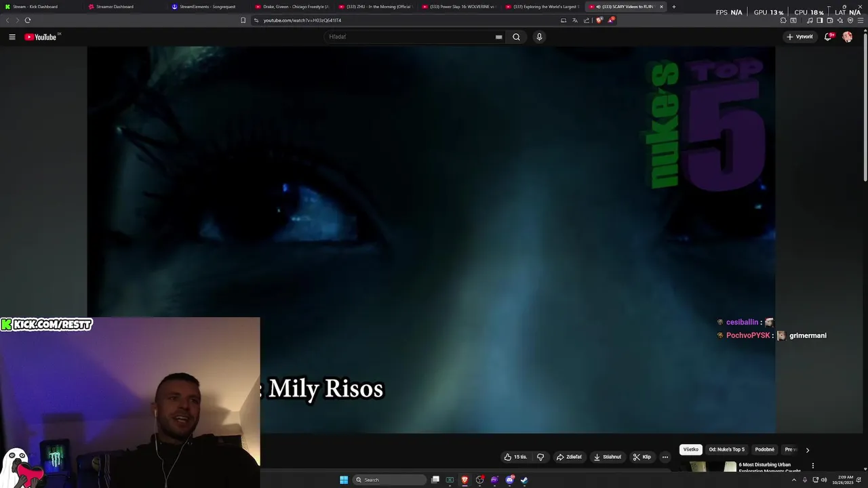Open YouTube notifications bell
Viewport: 868px width, 488px height.
[x=828, y=37]
